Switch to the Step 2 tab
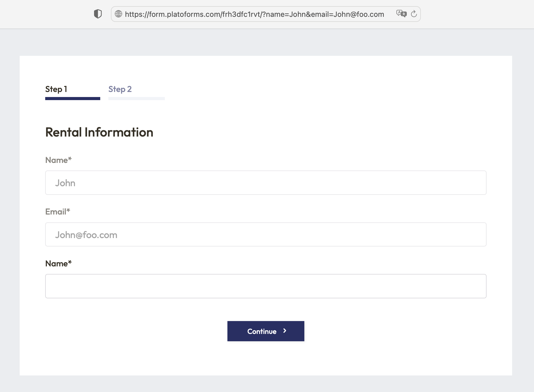 (120, 89)
